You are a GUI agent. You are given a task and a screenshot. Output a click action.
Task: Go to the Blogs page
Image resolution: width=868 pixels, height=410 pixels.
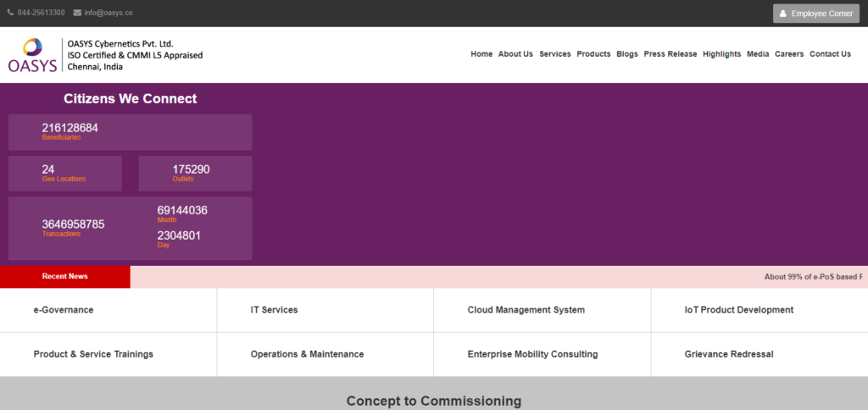627,54
